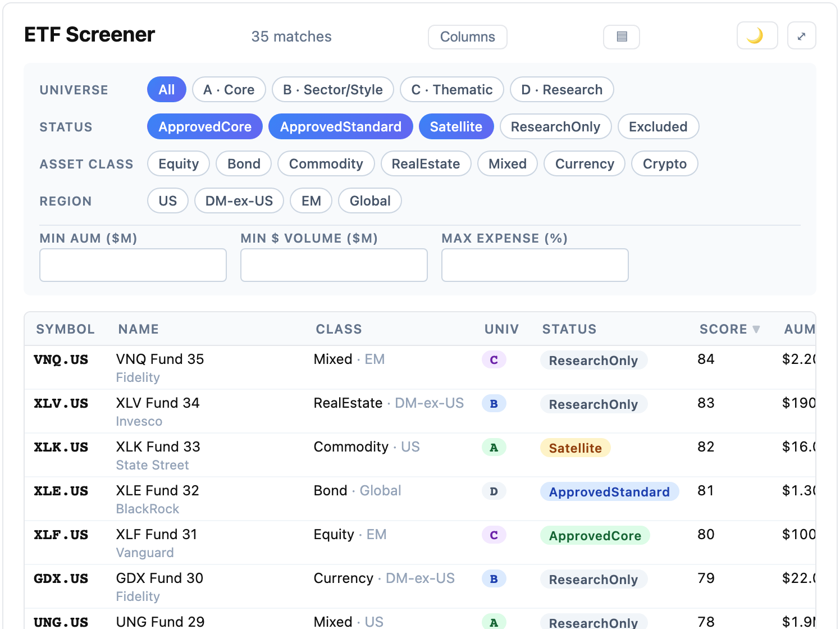Viewport: 840px width, 629px height.
Task: Click universe badge C on VNQ row
Action: (x=494, y=359)
